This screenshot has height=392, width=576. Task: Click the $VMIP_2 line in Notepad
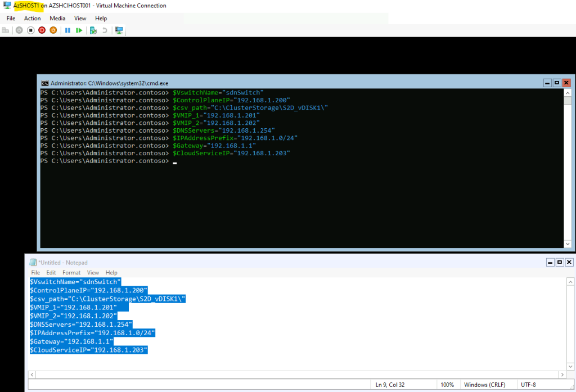pyautogui.click(x=74, y=316)
